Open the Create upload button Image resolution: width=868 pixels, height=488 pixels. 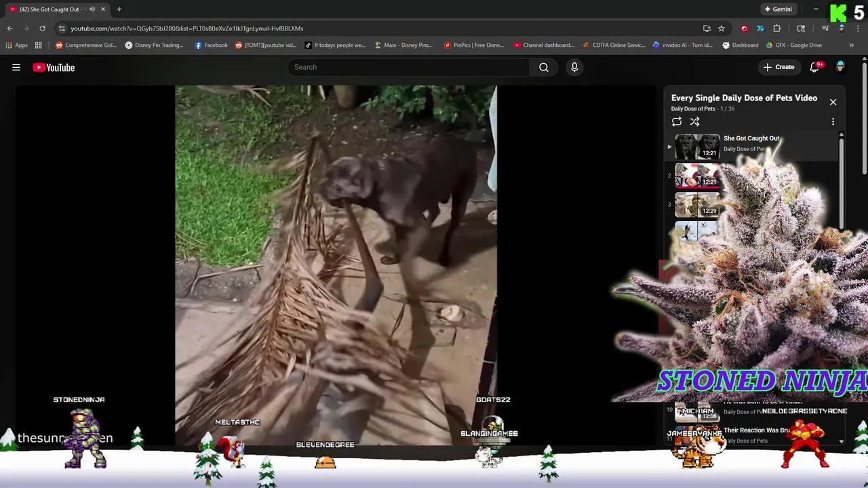(778, 67)
